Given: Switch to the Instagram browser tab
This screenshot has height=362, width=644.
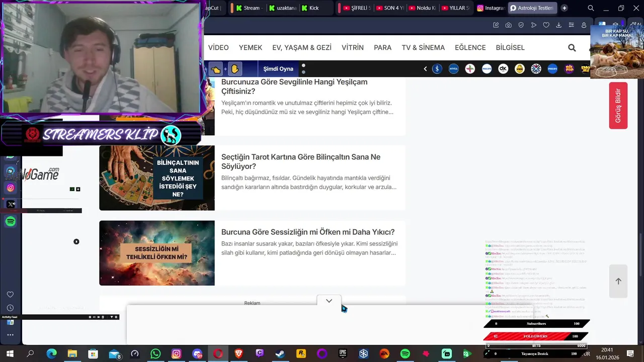Looking at the screenshot, I should 491,8.
